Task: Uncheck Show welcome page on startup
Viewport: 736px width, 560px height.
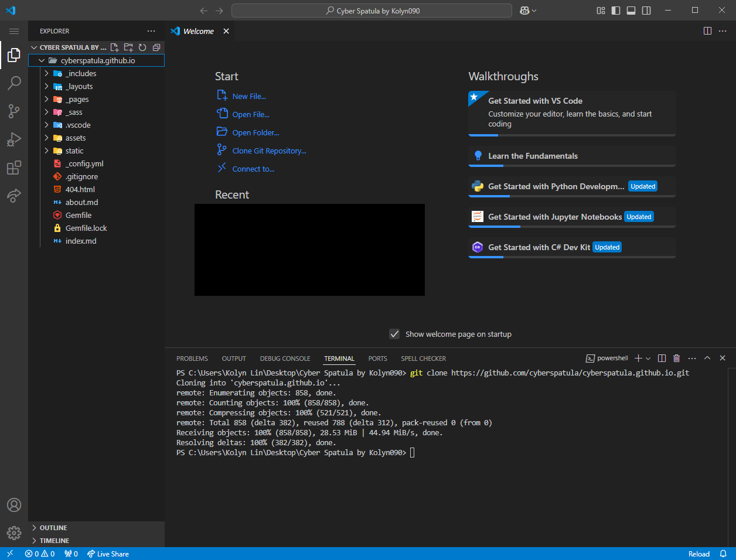Action: [x=394, y=334]
